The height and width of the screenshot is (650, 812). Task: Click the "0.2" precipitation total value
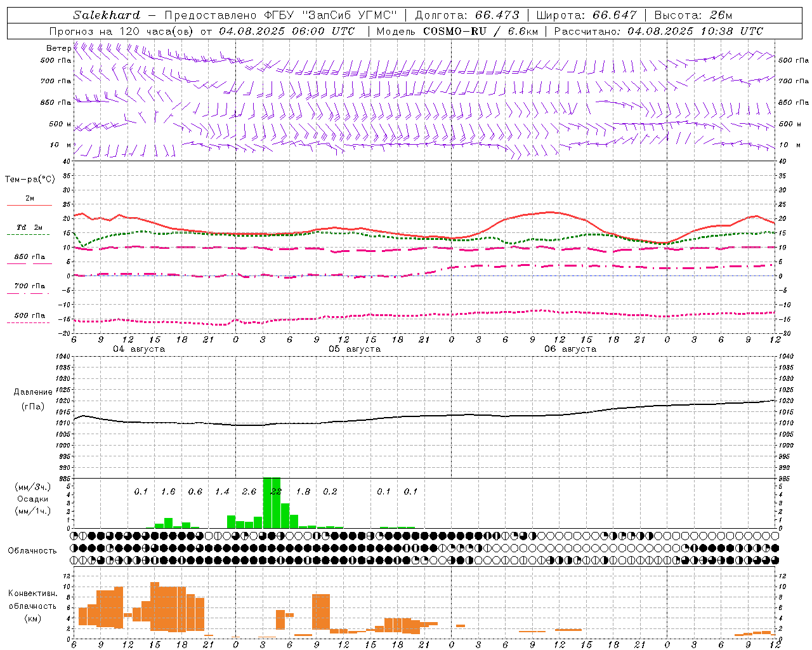330,491
